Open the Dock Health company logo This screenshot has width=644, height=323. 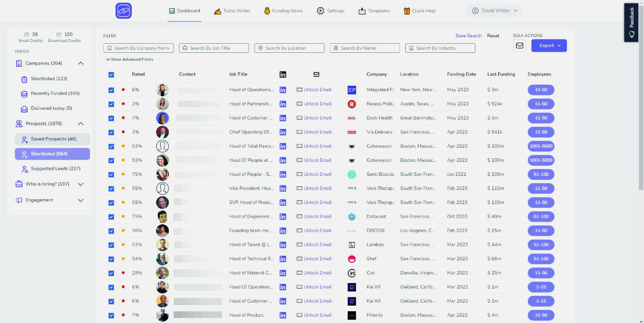352,118
